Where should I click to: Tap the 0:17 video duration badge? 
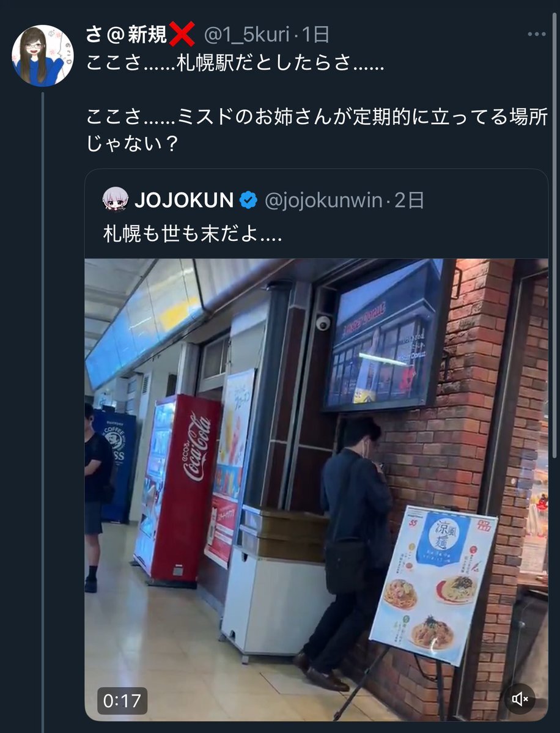(122, 700)
